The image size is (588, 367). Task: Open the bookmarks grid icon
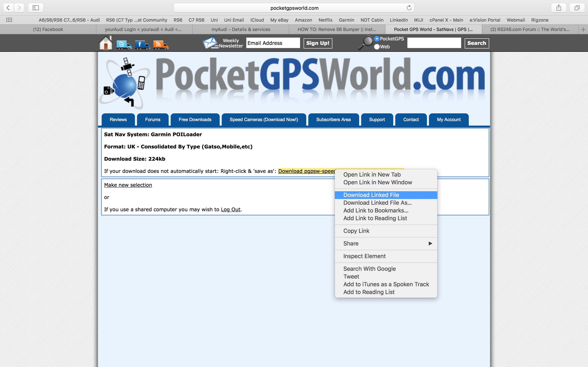tap(9, 20)
